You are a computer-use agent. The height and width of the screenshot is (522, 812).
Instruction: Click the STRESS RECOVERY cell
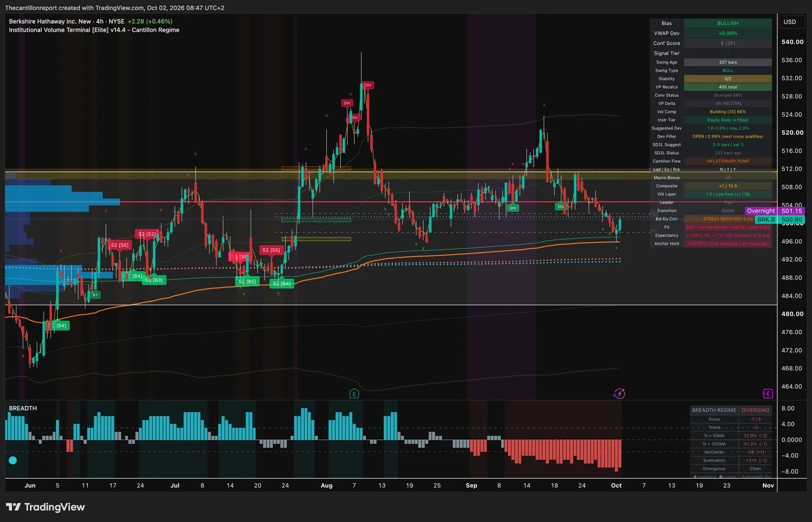pyautogui.click(x=728, y=219)
